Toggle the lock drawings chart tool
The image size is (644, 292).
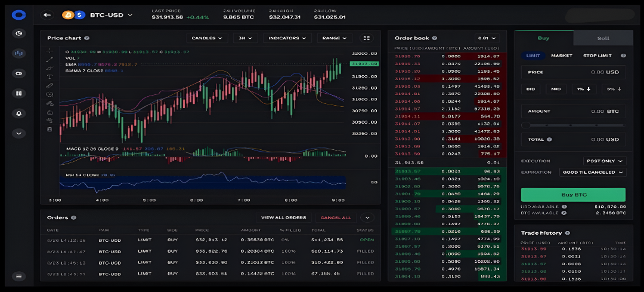pos(49,112)
